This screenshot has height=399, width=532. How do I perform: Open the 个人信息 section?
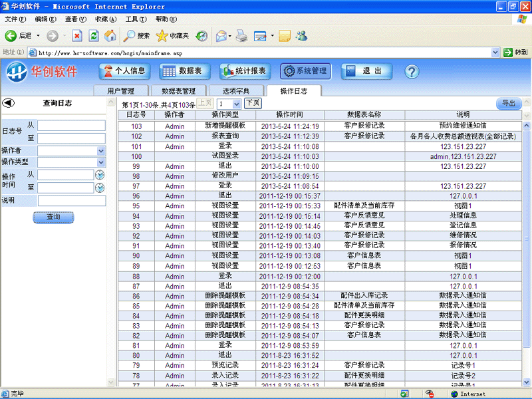pyautogui.click(x=124, y=71)
